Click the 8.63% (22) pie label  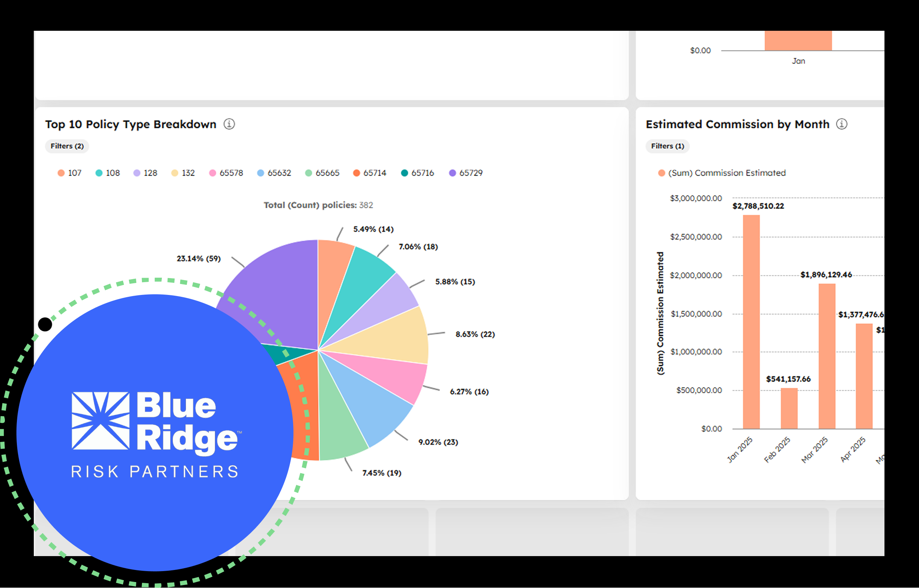coord(475,334)
